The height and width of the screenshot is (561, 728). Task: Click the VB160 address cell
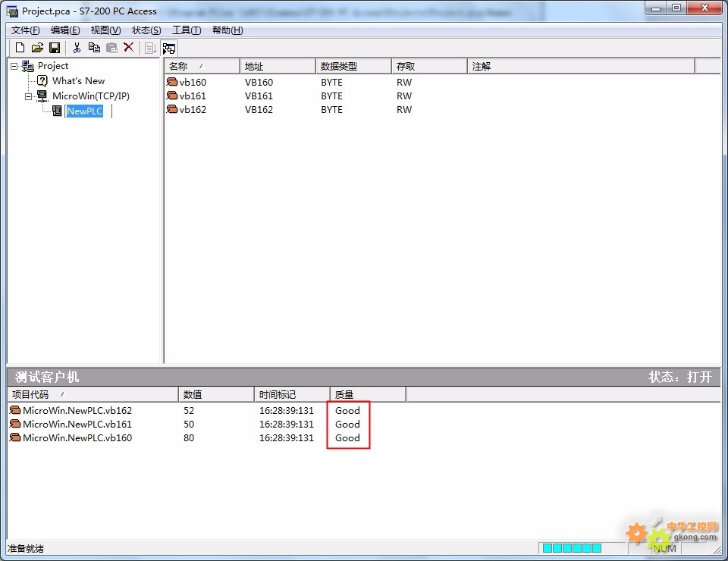coord(259,82)
